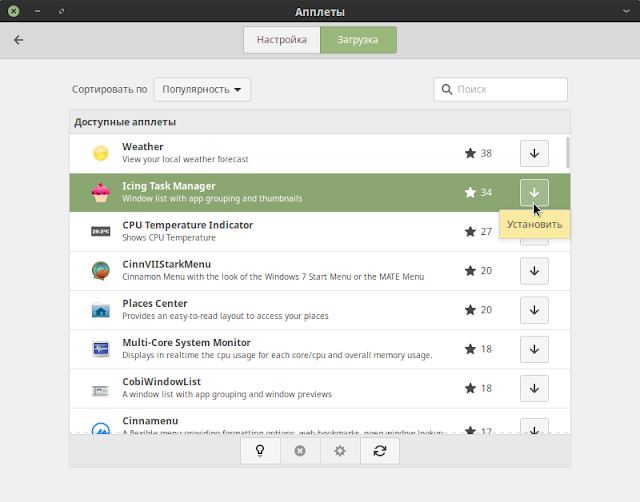640x502 pixels.
Task: Click the applet list vertical scrollbar
Action: (x=567, y=153)
